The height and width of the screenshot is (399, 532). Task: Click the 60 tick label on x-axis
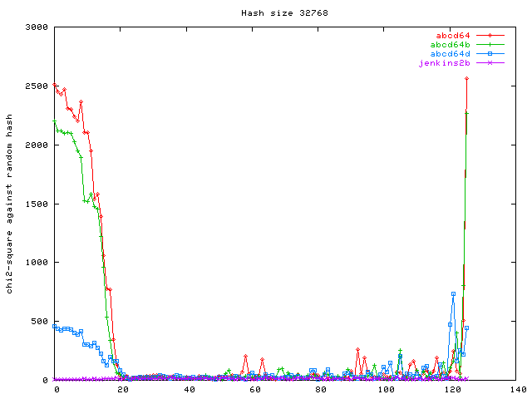tap(254, 389)
